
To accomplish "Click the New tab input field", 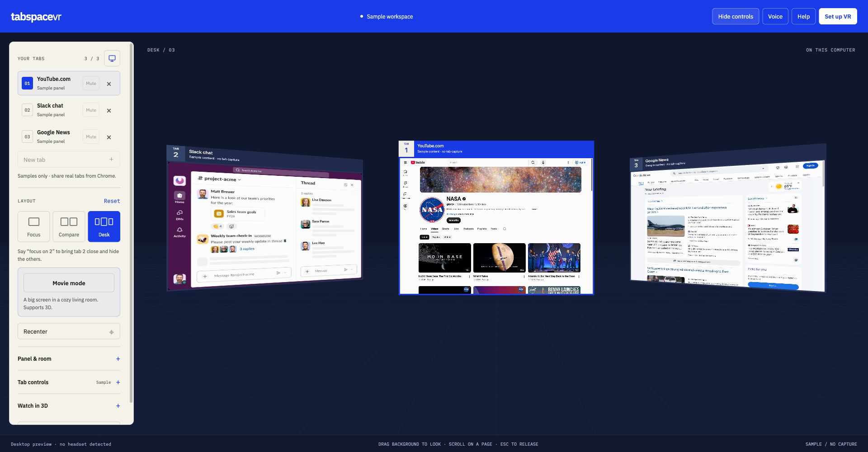I will pyautogui.click(x=69, y=160).
